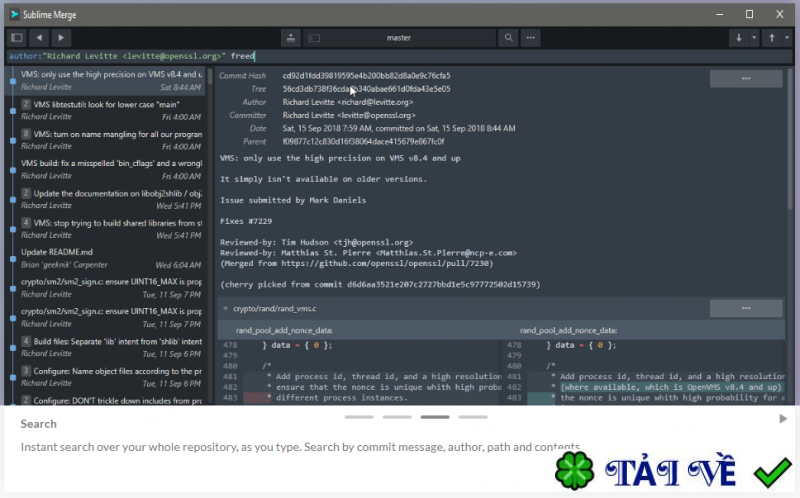Open the commit header ellipsis button

746,79
